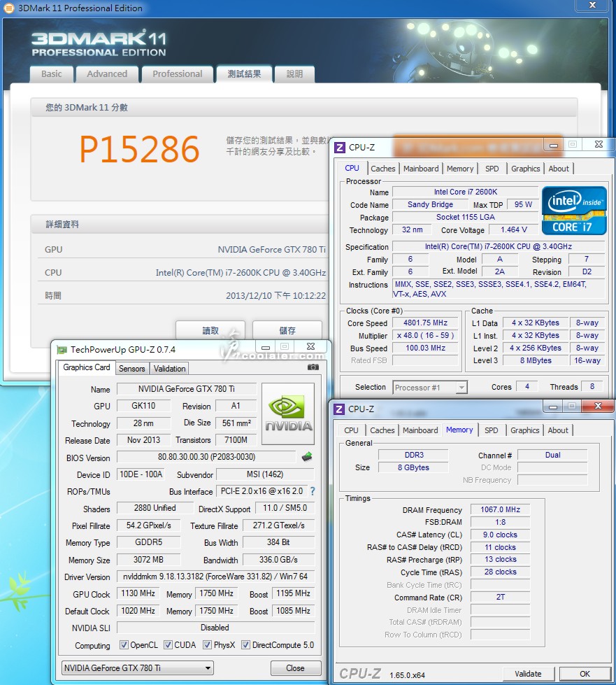Click the CAS# Latency value 9.0 clocks
Screen dimensions: 616x685
click(501, 535)
